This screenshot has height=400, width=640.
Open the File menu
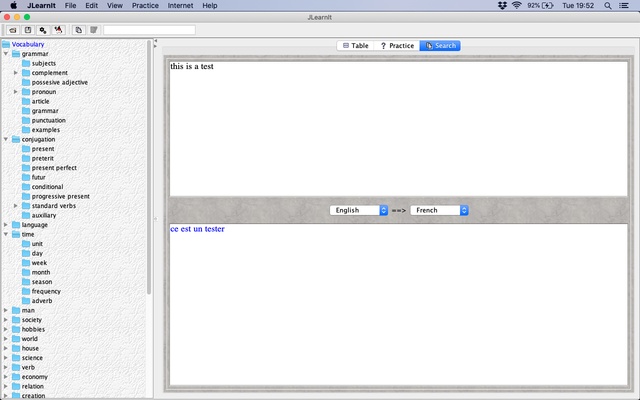coord(70,5)
